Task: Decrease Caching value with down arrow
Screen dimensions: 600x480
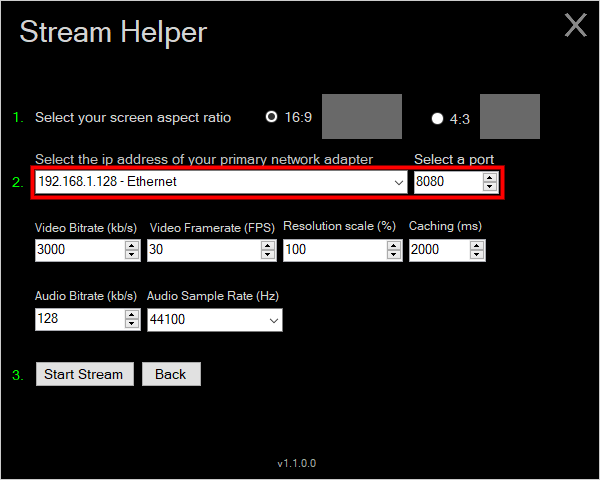Action: click(477, 255)
